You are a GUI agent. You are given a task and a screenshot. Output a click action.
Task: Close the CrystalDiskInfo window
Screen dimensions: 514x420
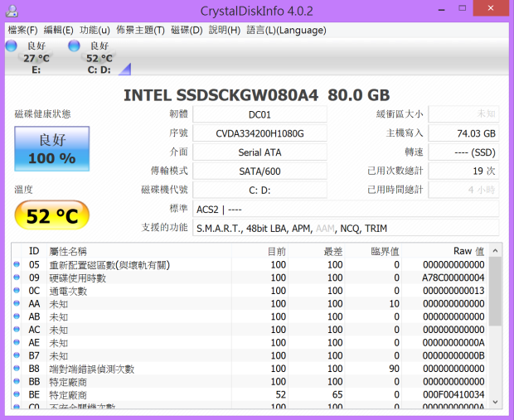click(491, 8)
